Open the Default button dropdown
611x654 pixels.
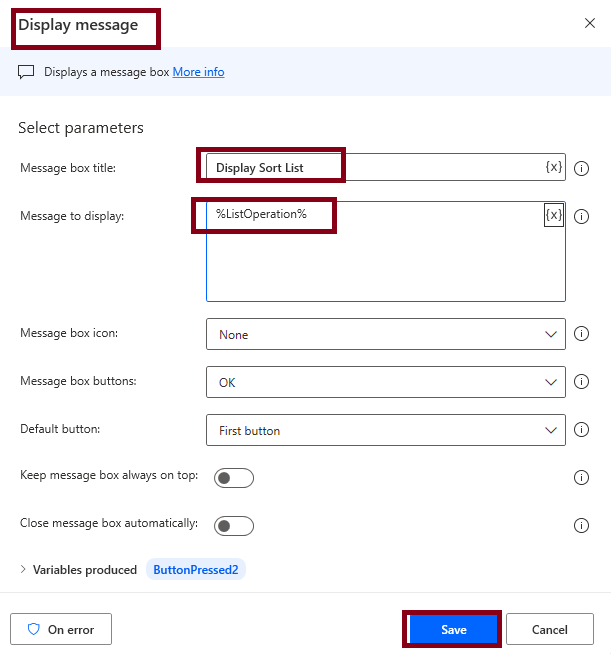tap(385, 430)
